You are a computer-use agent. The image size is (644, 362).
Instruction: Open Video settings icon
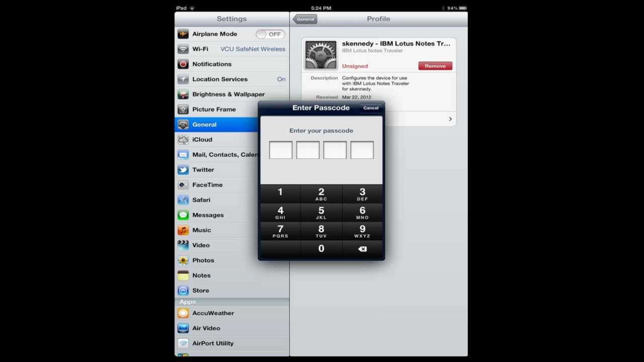pos(183,245)
